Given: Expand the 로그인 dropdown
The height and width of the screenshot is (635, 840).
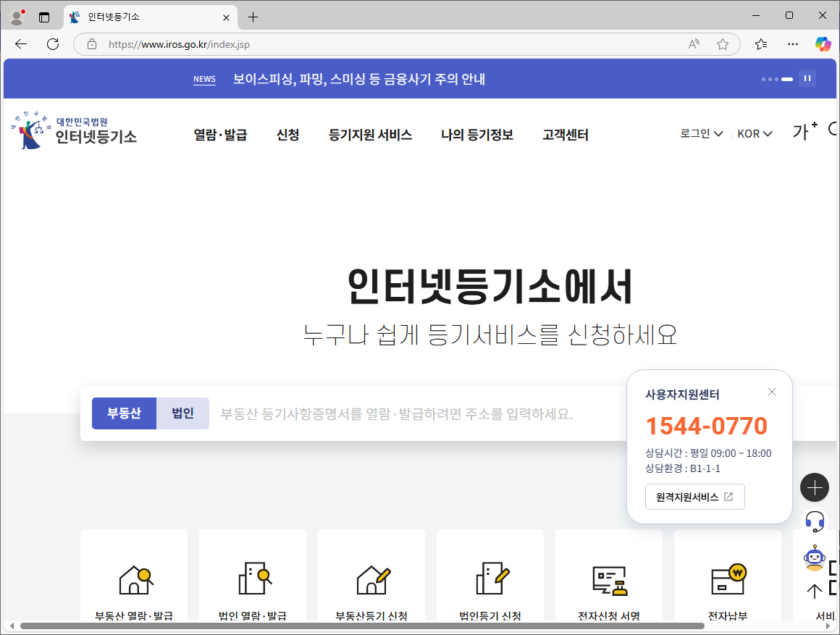Looking at the screenshot, I should pyautogui.click(x=700, y=133).
